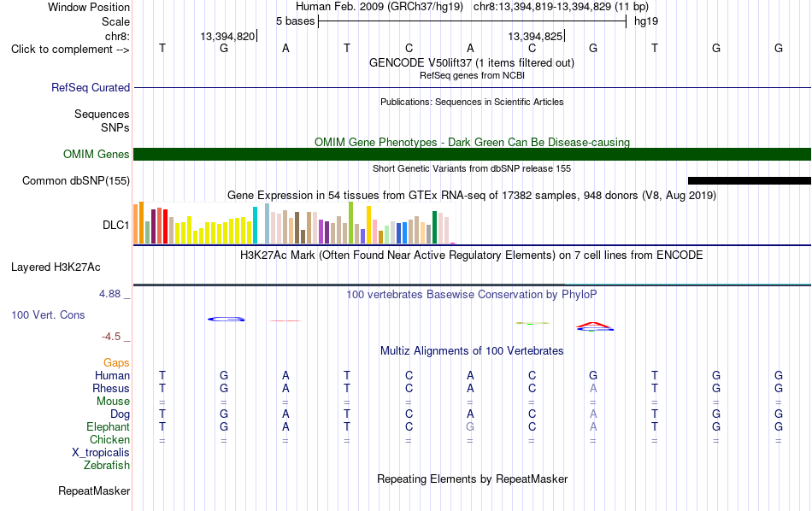Click the '5 bases' scale bar label

coord(295,21)
